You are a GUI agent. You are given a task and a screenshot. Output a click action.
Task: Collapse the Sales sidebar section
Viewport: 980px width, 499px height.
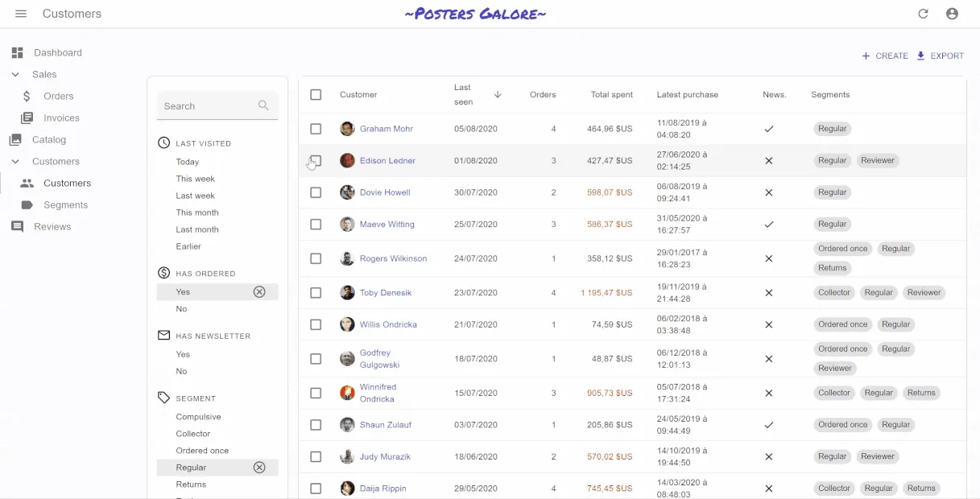click(17, 74)
